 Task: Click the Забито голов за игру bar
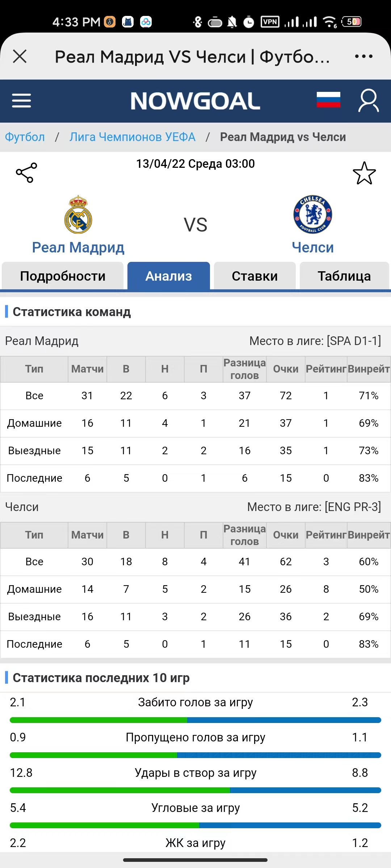(x=195, y=720)
